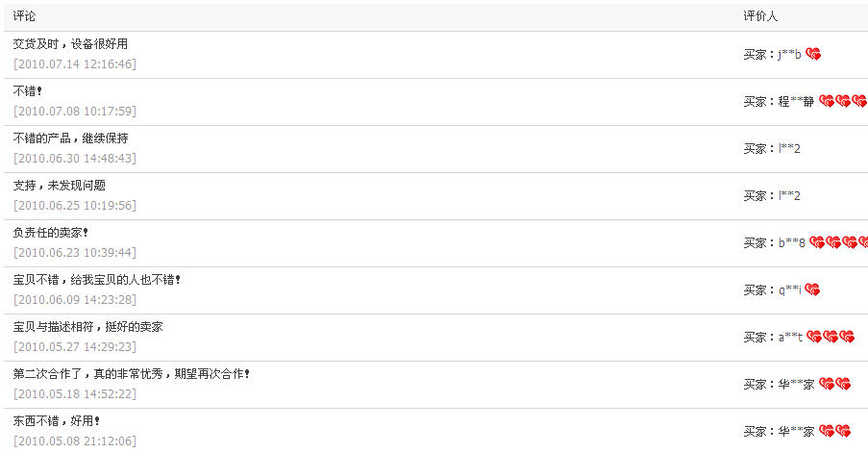The width and height of the screenshot is (868, 453).
Task: Click timestamp 2010.06.25 10:19:56
Action: [x=75, y=206]
